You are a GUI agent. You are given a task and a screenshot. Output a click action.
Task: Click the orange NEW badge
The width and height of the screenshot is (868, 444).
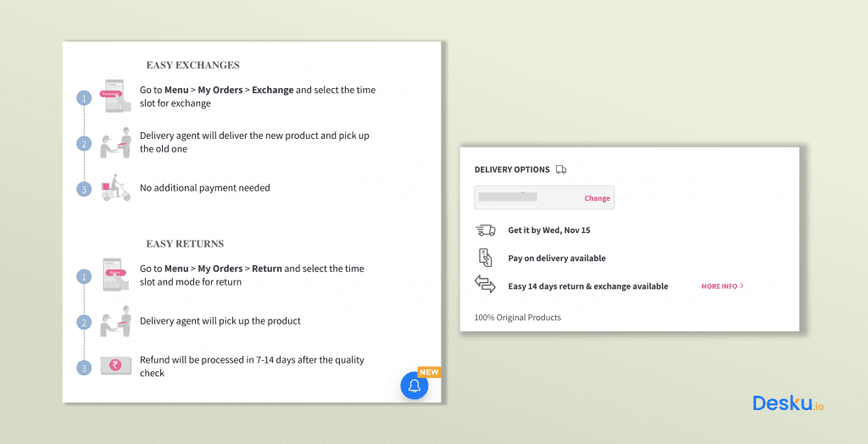tap(430, 372)
